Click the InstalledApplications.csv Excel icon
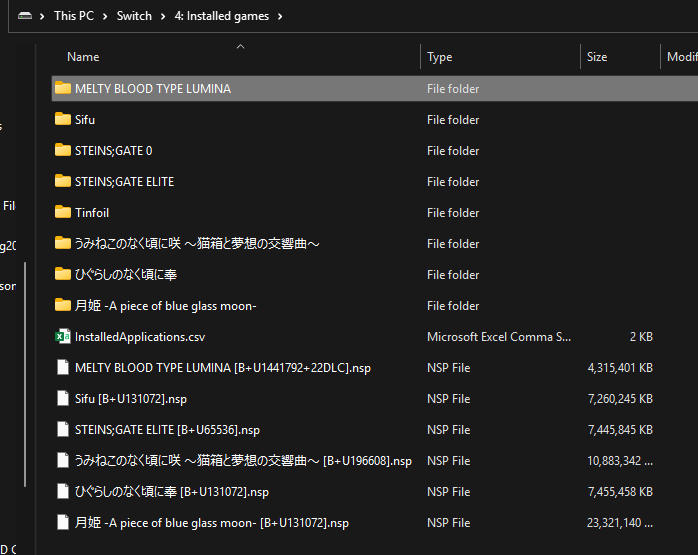Image resolution: width=698 pixels, height=555 pixels. pos(63,336)
